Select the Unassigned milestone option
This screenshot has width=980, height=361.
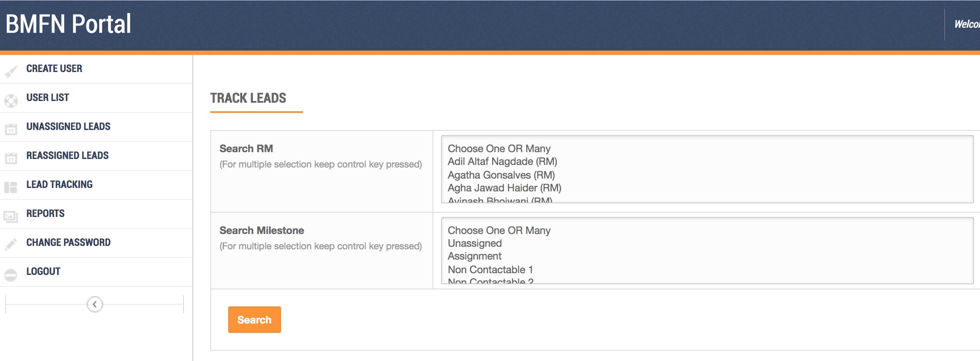click(475, 243)
